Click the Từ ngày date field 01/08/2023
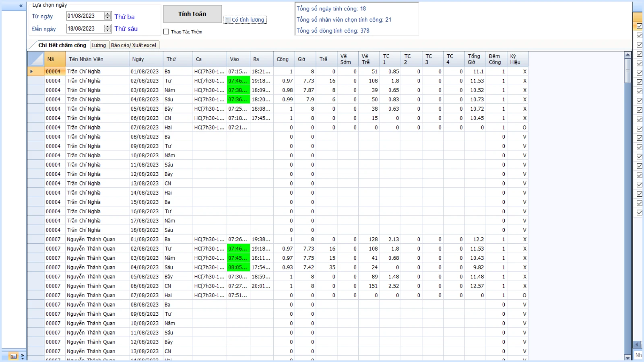The height and width of the screenshot is (362, 644). [x=85, y=16]
